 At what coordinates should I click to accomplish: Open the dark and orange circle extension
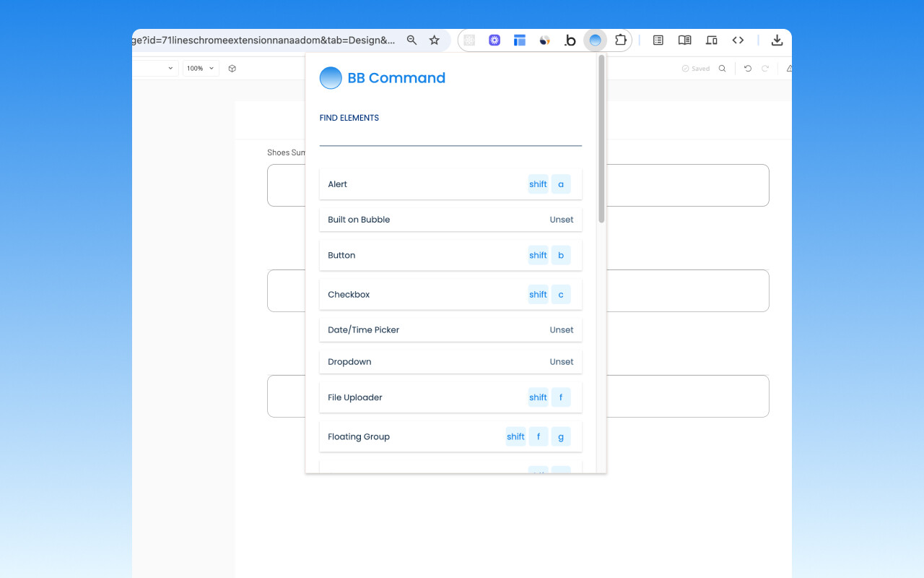click(545, 40)
